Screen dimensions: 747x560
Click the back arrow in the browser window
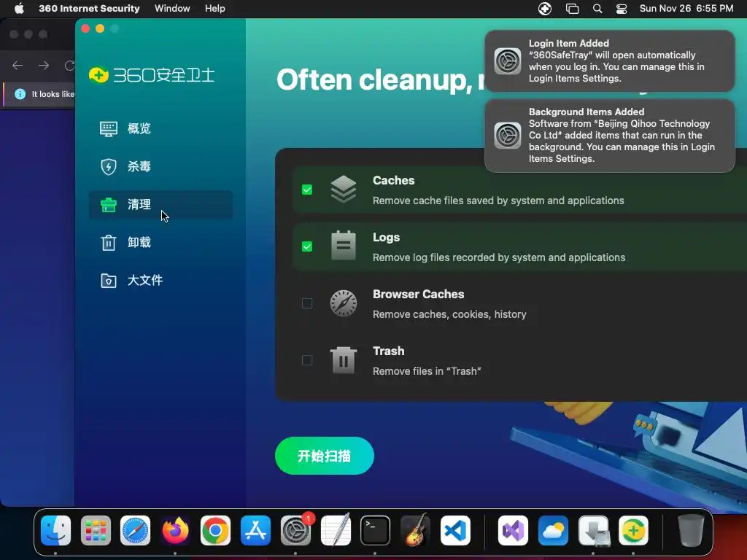[x=18, y=65]
